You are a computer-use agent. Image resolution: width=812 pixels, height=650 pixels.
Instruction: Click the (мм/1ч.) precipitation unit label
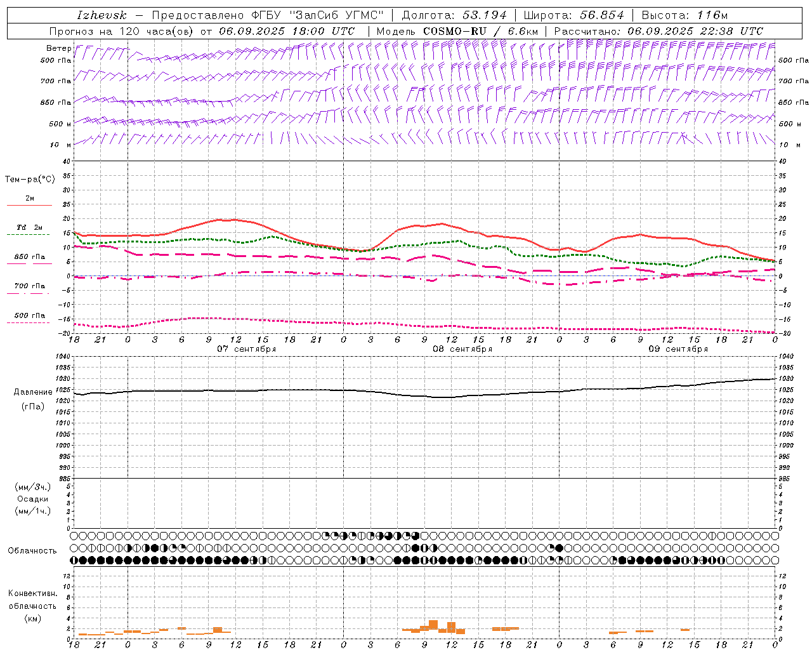(x=33, y=511)
